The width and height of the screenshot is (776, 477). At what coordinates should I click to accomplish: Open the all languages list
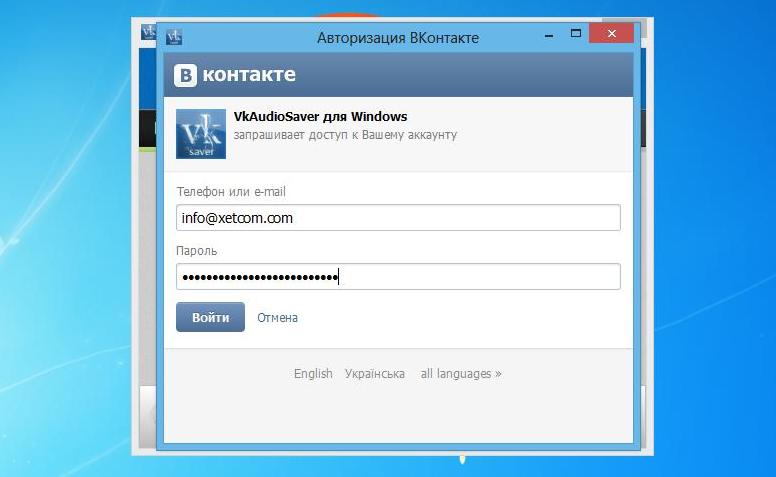click(461, 374)
